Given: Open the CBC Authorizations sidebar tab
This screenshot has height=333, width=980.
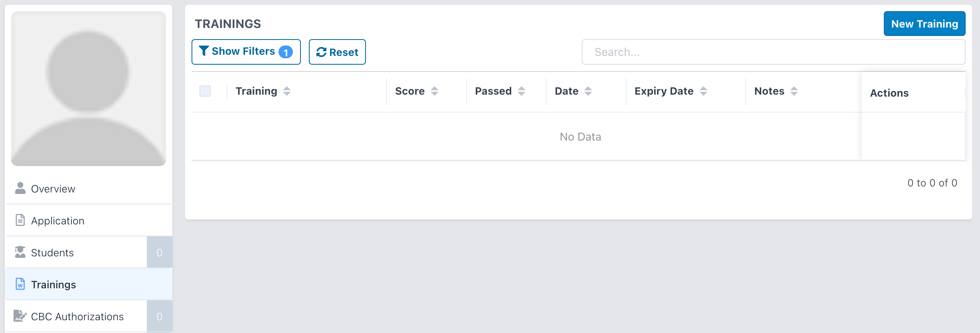Looking at the screenshot, I should pos(89,316).
